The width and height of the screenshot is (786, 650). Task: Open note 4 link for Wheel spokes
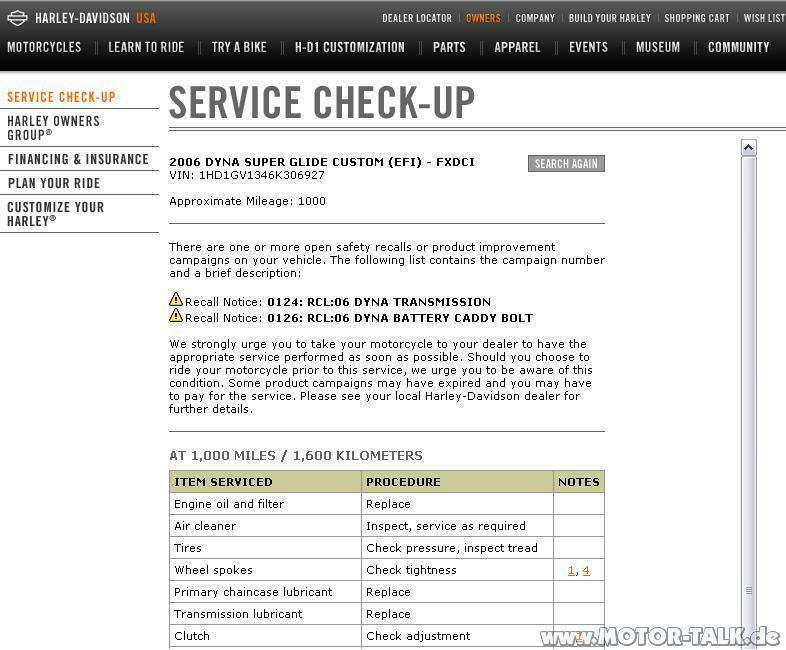tap(586, 570)
